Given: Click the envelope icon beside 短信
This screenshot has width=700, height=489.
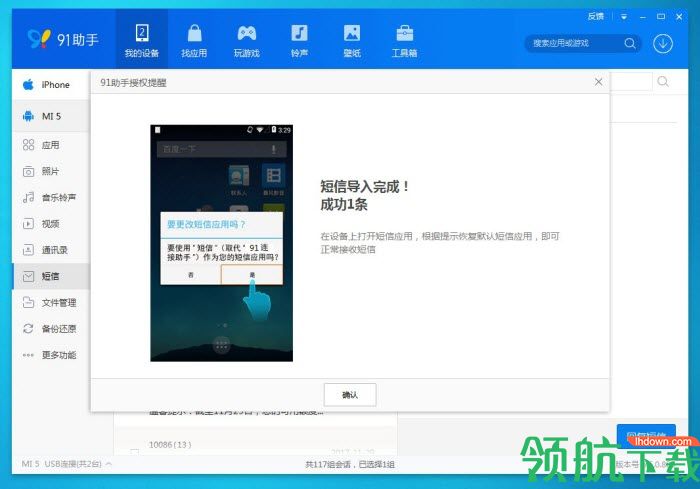Looking at the screenshot, I should 28,276.
